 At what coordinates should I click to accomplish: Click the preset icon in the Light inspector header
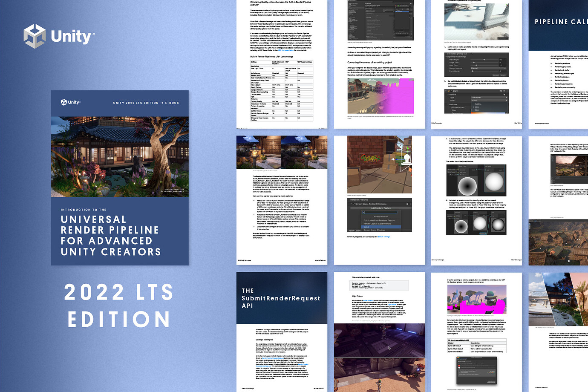[x=504, y=91]
